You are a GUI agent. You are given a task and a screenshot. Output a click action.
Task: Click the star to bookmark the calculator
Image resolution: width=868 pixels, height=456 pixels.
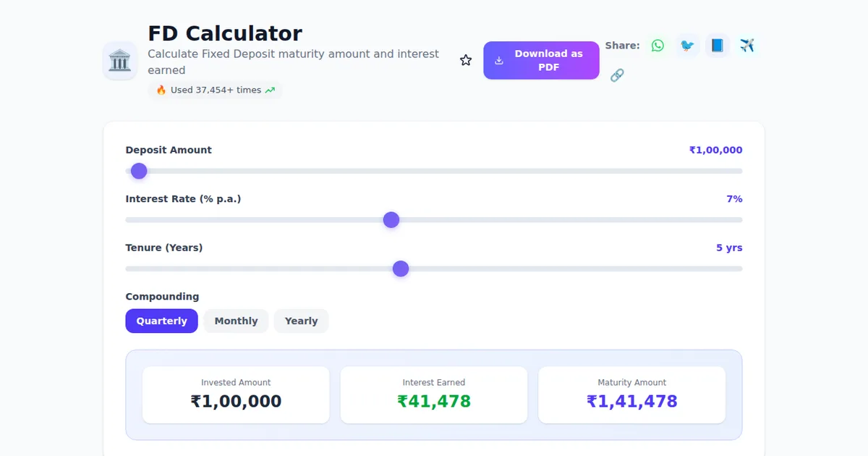[465, 60]
